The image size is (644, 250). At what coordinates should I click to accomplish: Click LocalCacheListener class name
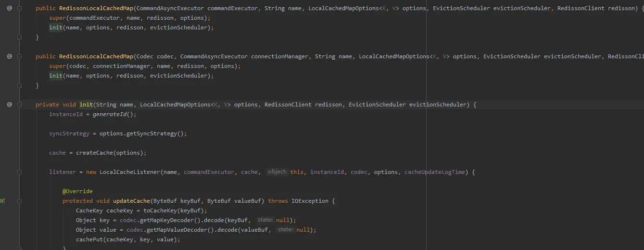130,172
